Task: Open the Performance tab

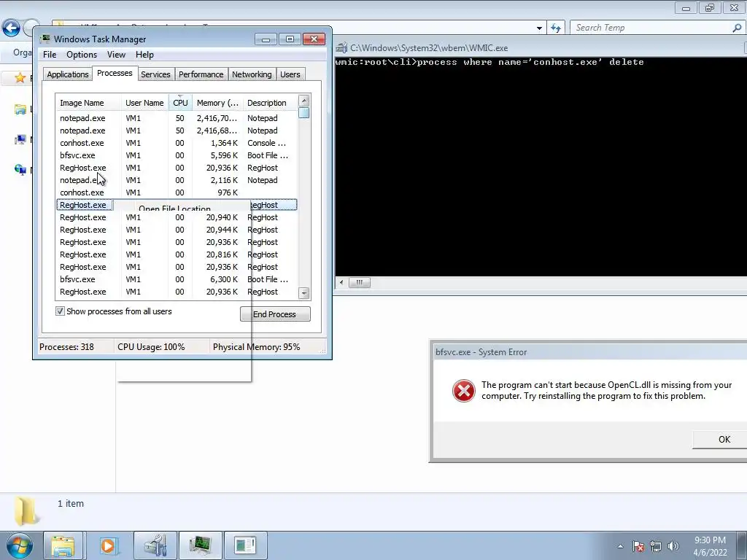Action: point(201,74)
